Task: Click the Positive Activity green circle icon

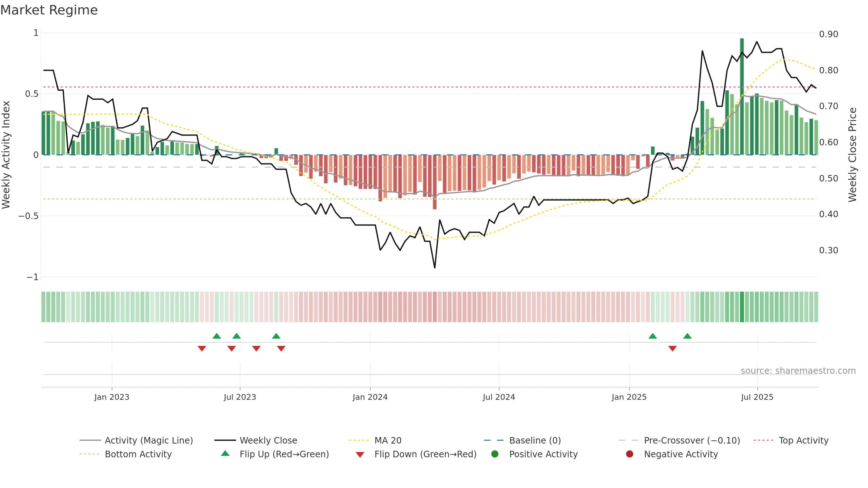Action: point(495,454)
